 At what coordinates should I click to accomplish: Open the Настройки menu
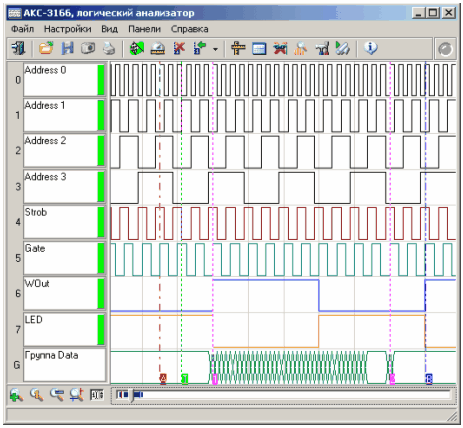[x=68, y=29]
